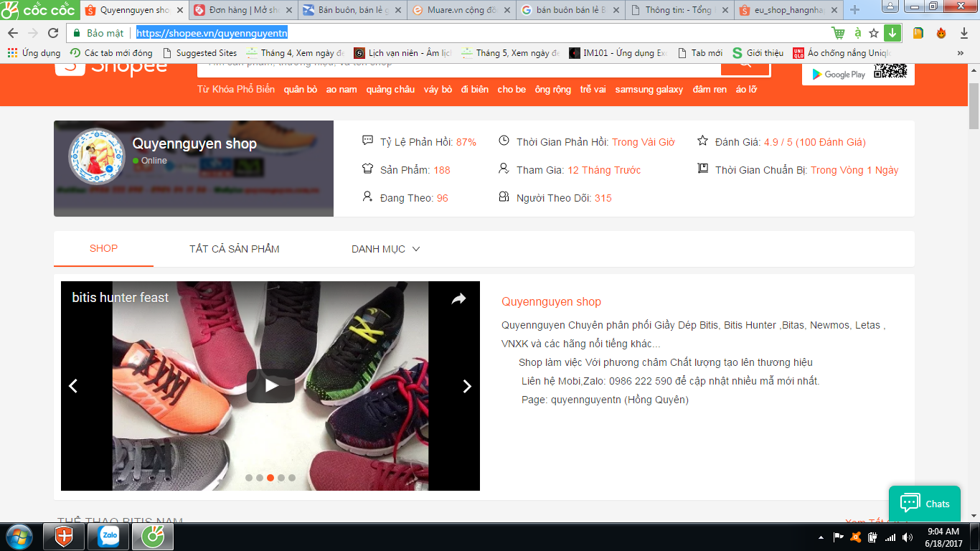
Task: Expand the DANH MỤC dropdown
Action: pos(385,249)
